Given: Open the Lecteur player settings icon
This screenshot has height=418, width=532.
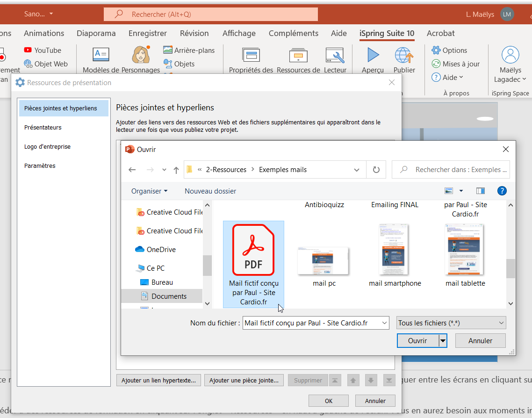Looking at the screenshot, I should click(335, 56).
